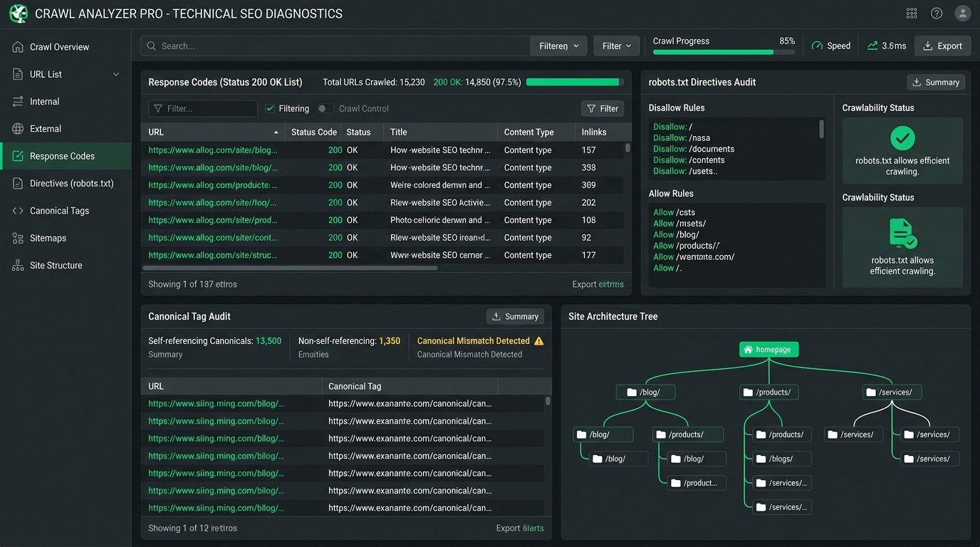Click Export link below Response Codes table
The width and height of the screenshot is (980, 547).
click(x=598, y=284)
